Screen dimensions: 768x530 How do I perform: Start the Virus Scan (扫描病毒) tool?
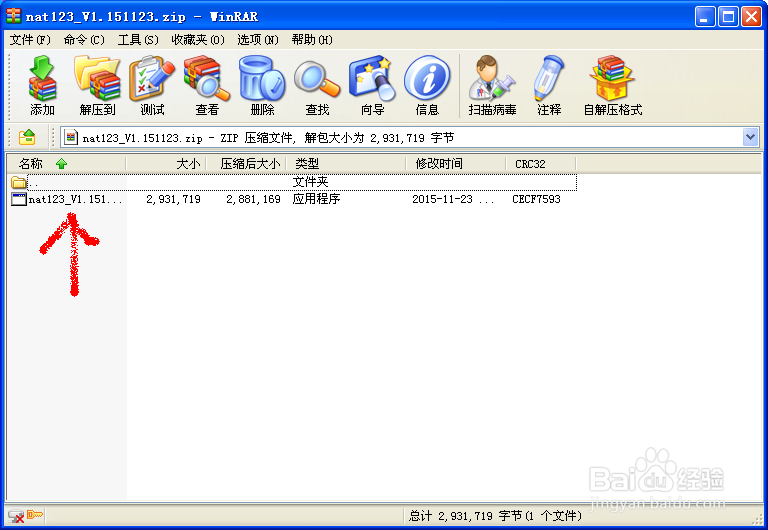(492, 85)
